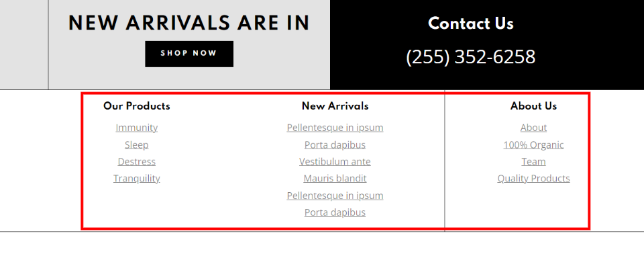The image size is (644, 254).
Task: Select the Vestibulum ante link
Action: [x=335, y=162]
